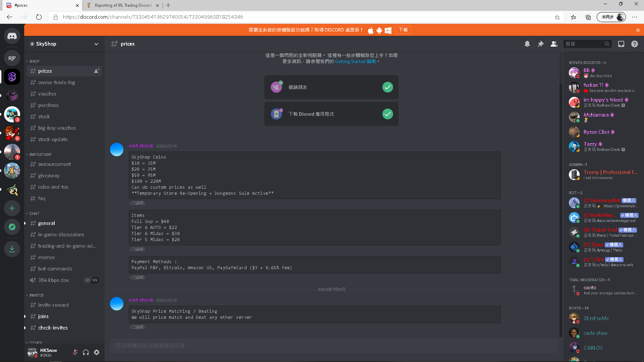This screenshot has height=362, width=644.
Task: Open the help question mark icon
Action: pyautogui.click(x=635, y=44)
